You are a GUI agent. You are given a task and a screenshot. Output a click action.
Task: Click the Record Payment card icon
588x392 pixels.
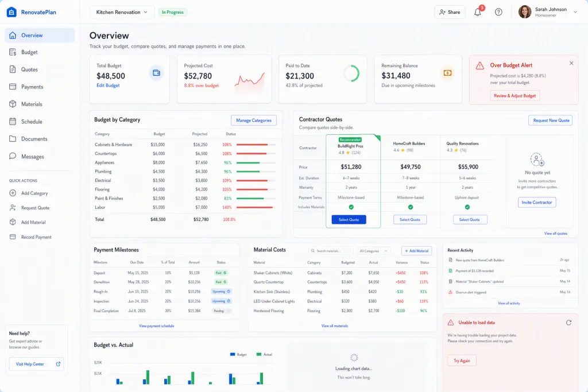point(13,237)
